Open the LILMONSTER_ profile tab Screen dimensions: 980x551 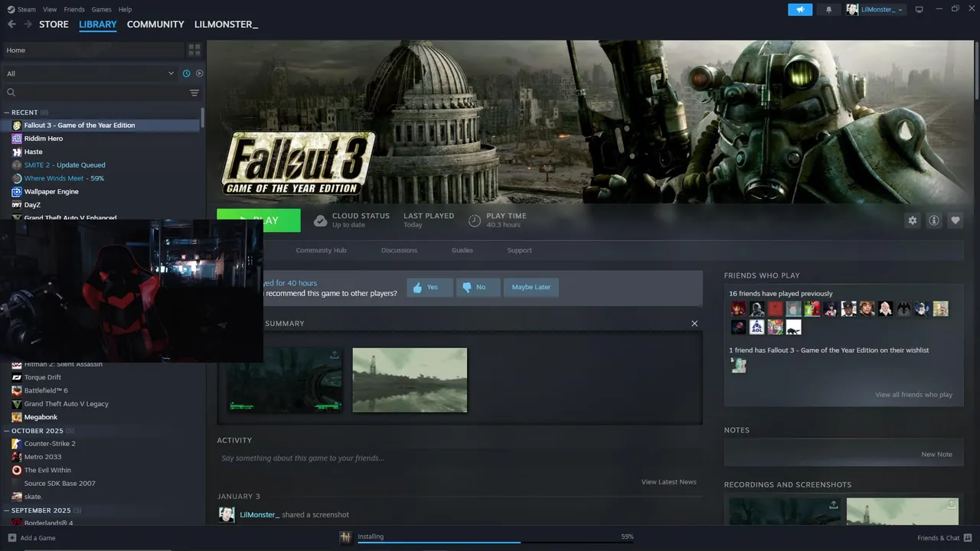(x=226, y=24)
